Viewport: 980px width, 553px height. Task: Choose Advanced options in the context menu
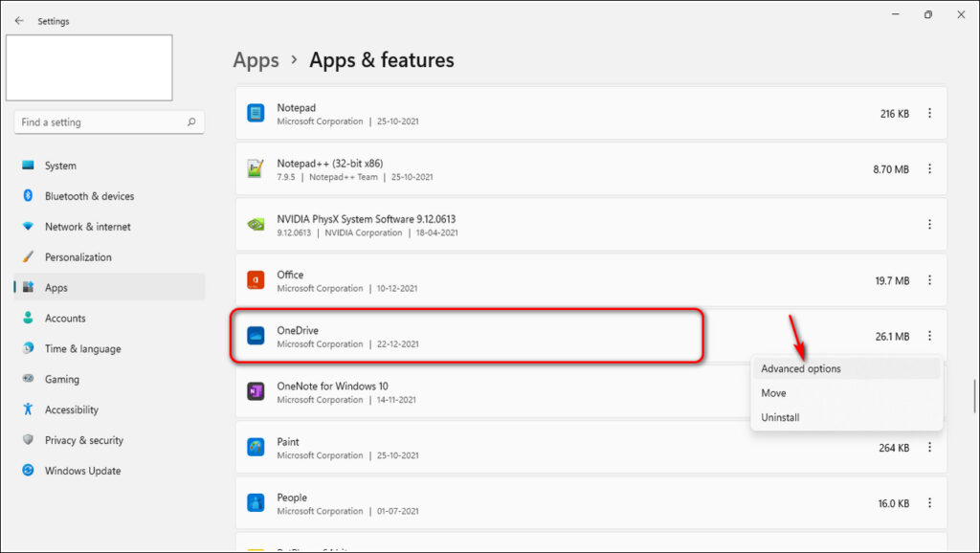[x=846, y=368]
